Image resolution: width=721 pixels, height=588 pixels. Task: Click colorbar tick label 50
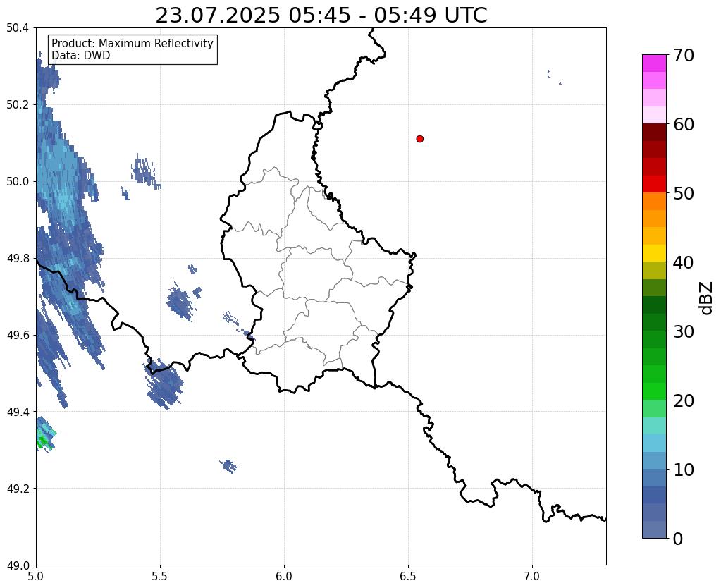684,193
